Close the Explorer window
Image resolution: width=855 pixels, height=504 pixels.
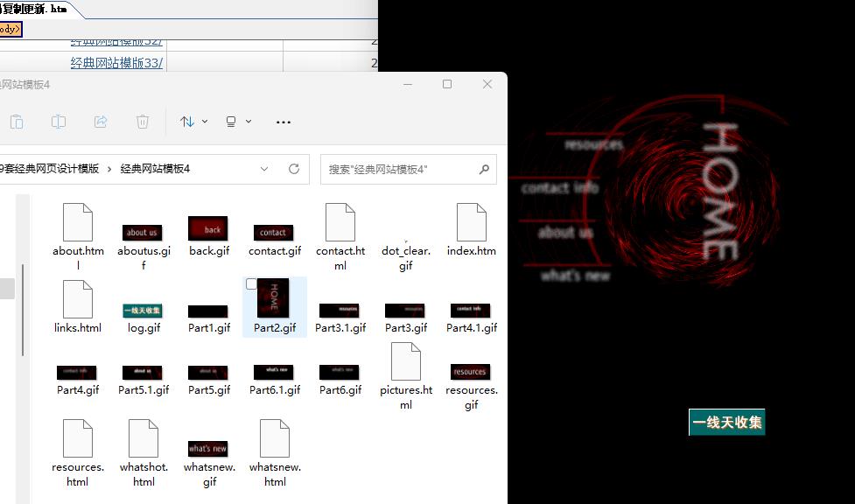tap(487, 84)
